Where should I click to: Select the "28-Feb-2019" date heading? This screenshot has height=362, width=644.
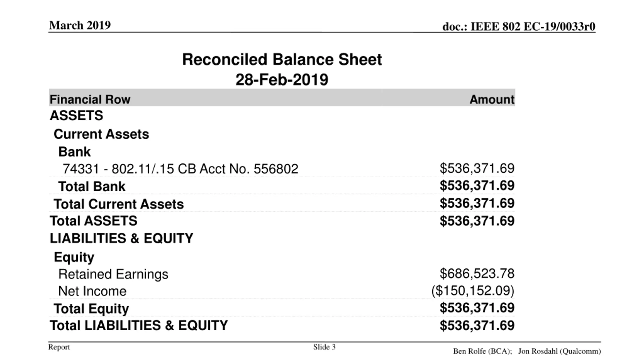click(282, 80)
